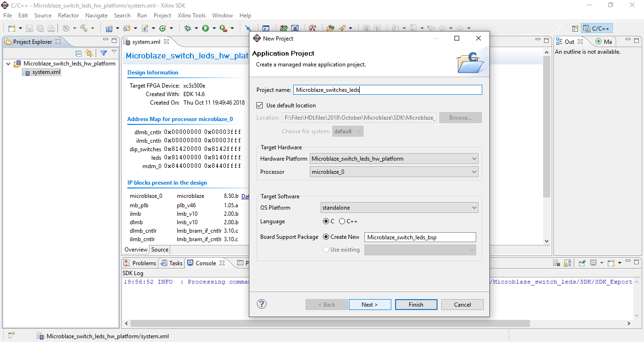The image size is (644, 342).
Task: Click the Run External Tools toolbar icon
Action: point(223,28)
